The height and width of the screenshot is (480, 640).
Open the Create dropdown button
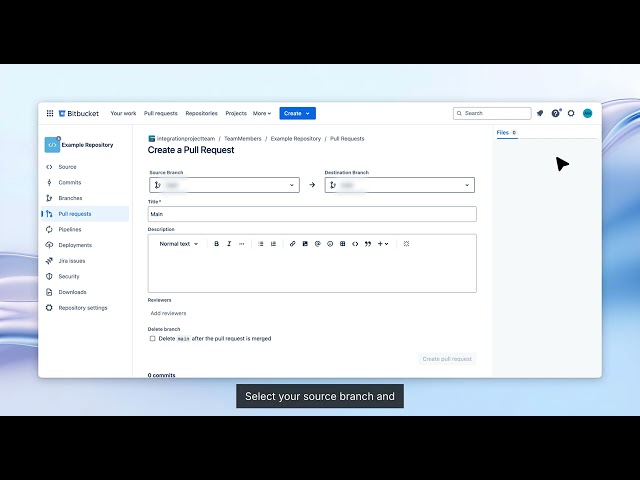tap(298, 113)
